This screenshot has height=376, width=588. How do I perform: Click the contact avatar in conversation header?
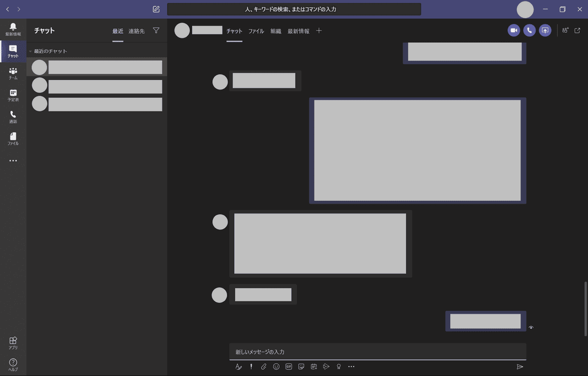point(182,30)
